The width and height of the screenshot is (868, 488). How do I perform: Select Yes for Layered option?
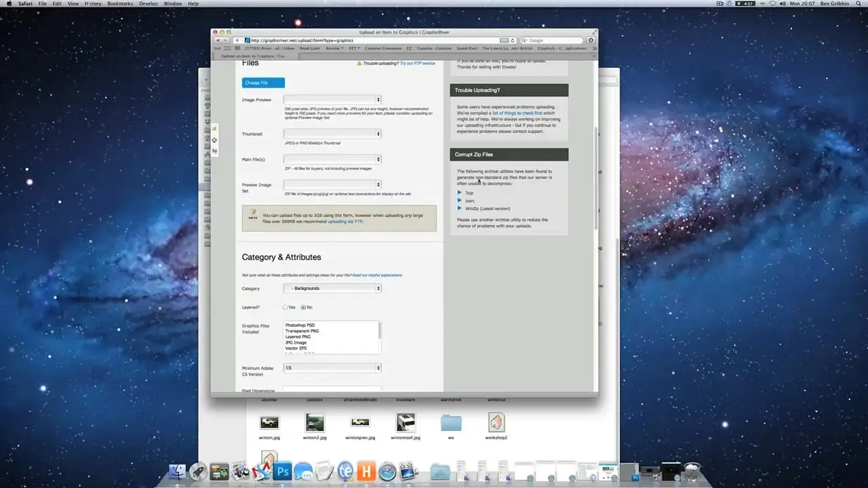(285, 308)
